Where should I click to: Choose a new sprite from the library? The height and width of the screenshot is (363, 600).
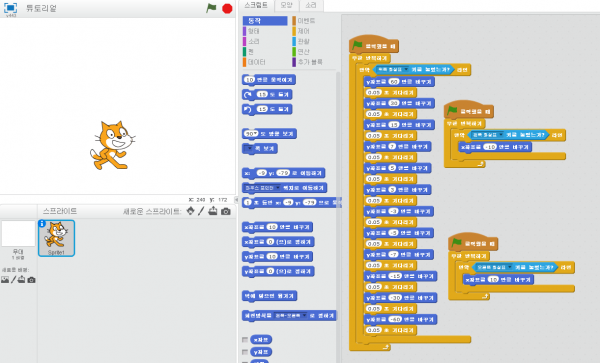point(191,211)
